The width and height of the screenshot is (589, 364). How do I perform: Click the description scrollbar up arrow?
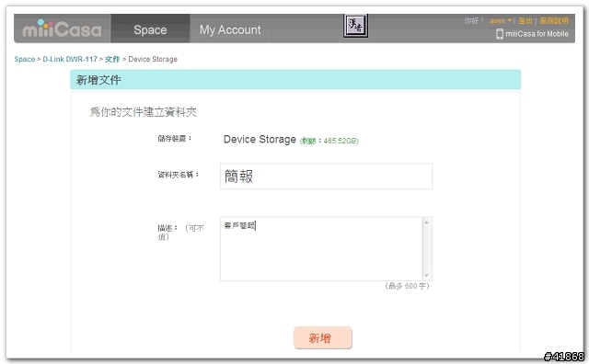(x=427, y=222)
